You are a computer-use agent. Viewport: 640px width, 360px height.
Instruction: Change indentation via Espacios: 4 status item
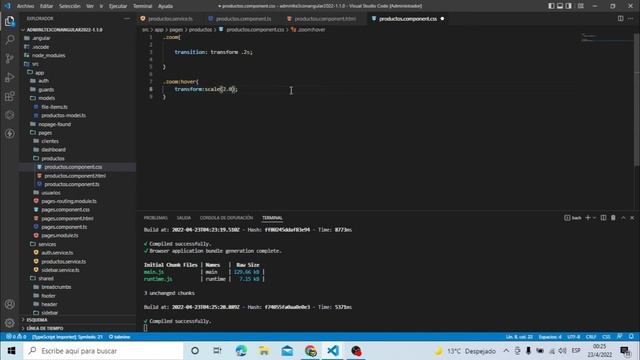click(x=550, y=337)
